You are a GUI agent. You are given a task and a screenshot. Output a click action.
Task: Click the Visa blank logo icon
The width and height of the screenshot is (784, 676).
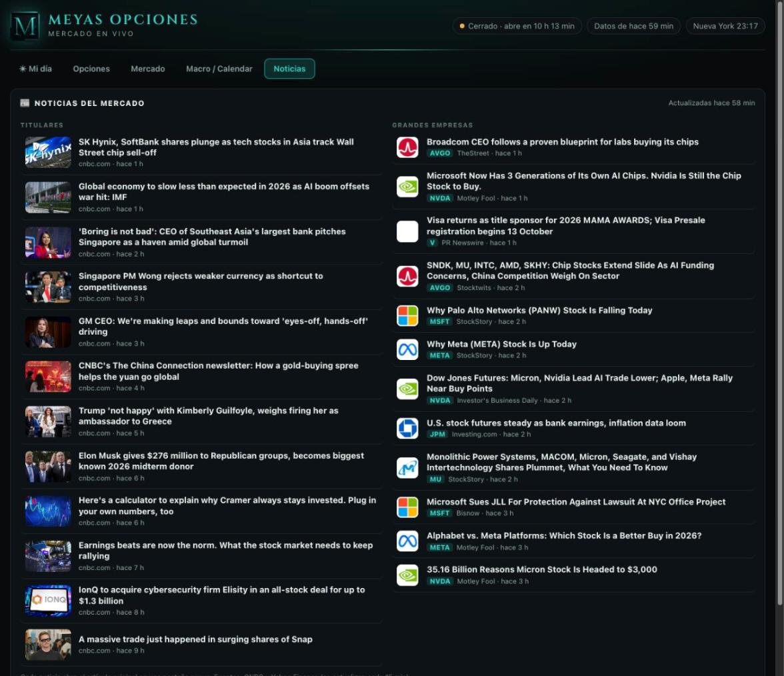pyautogui.click(x=407, y=231)
